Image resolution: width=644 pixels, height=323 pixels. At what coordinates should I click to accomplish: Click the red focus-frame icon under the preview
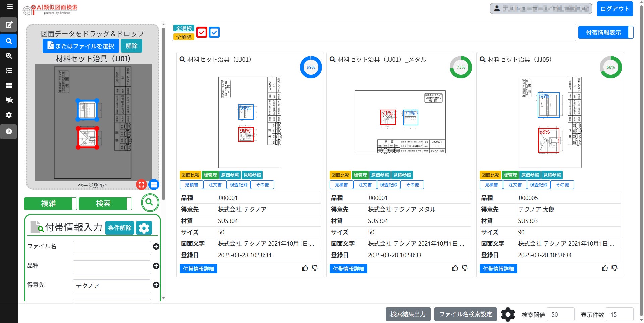coord(141,184)
